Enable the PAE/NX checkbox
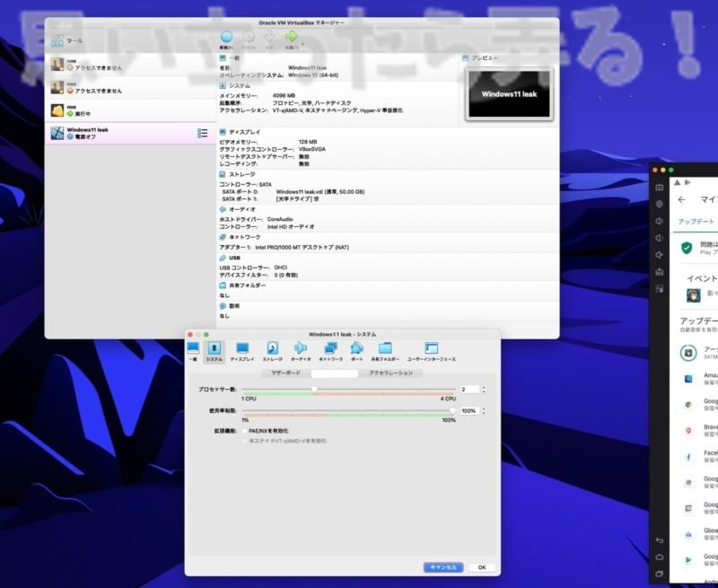 pos(244,431)
